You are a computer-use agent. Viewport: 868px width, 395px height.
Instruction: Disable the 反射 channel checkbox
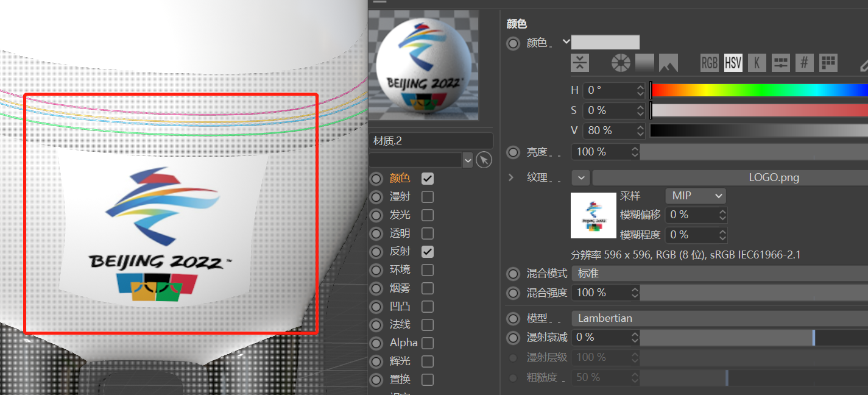(428, 251)
